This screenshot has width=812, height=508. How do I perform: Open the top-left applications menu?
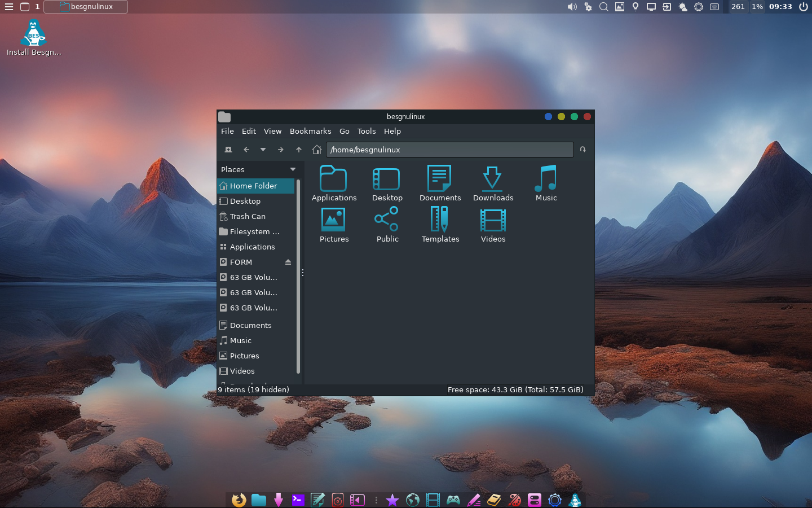[9, 7]
